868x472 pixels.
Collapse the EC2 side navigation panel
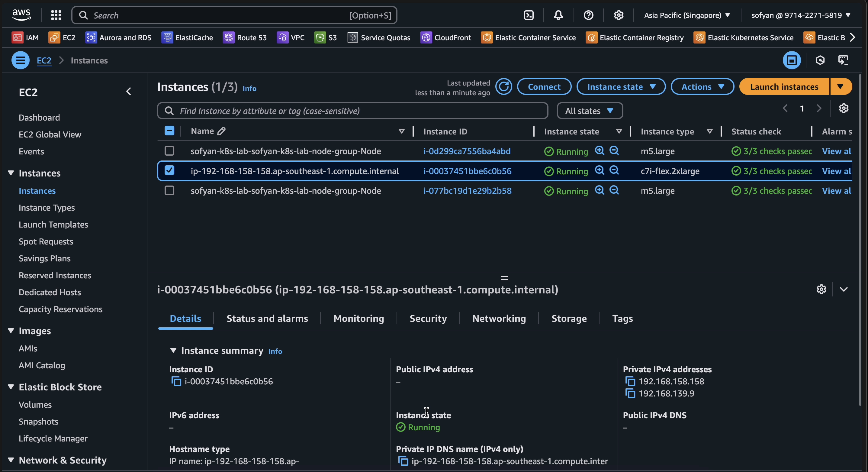(x=128, y=91)
